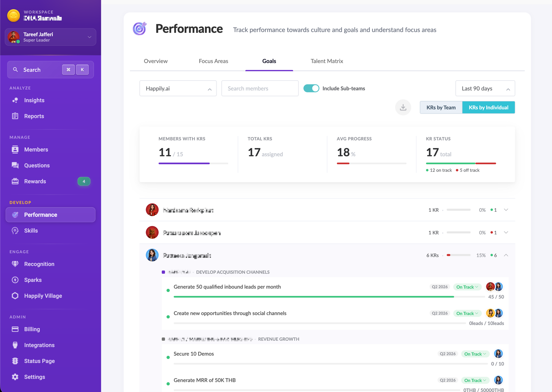Open the Last 90 days dropdown

(485, 88)
